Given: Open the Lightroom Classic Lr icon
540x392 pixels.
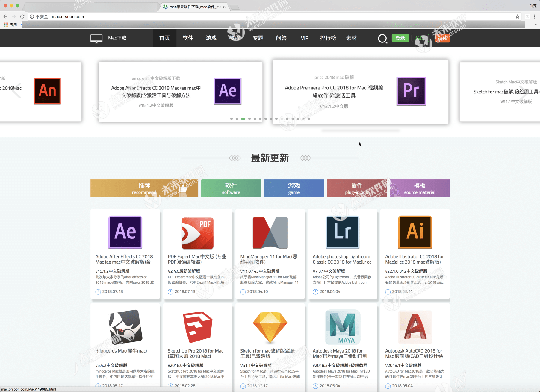Looking at the screenshot, I should (342, 232).
